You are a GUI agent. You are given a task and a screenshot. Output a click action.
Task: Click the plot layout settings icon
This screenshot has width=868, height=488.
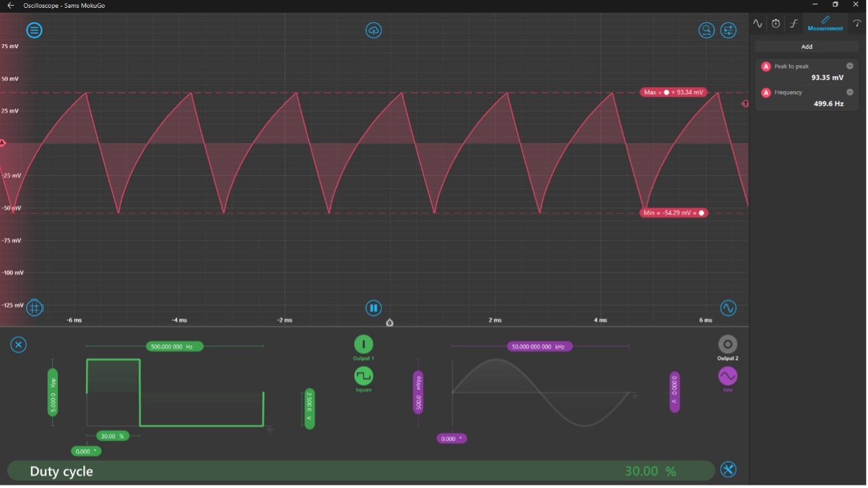[x=728, y=31]
